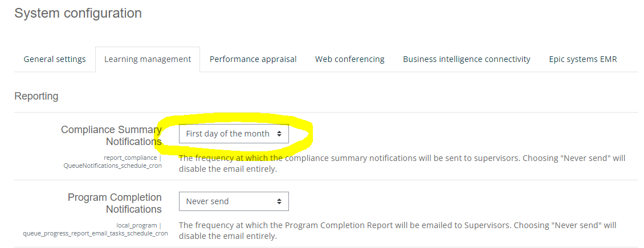Open the General settings tab
The height and width of the screenshot is (248, 644).
55,59
